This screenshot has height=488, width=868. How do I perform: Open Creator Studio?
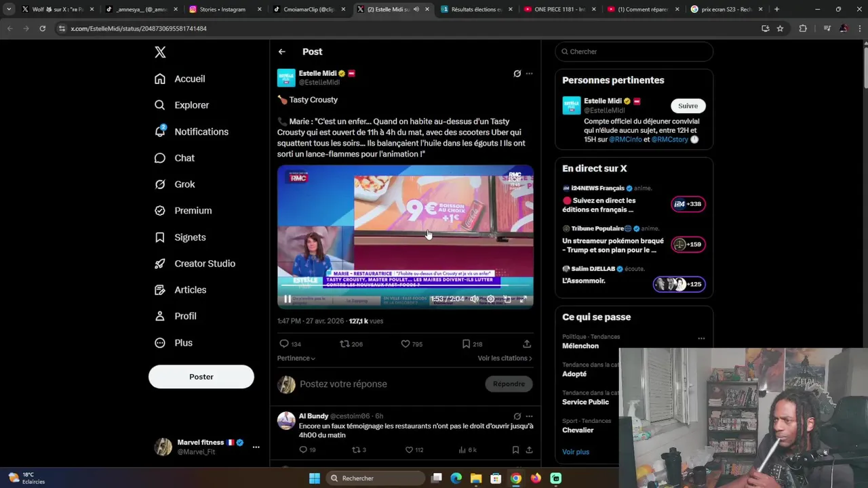(195, 264)
